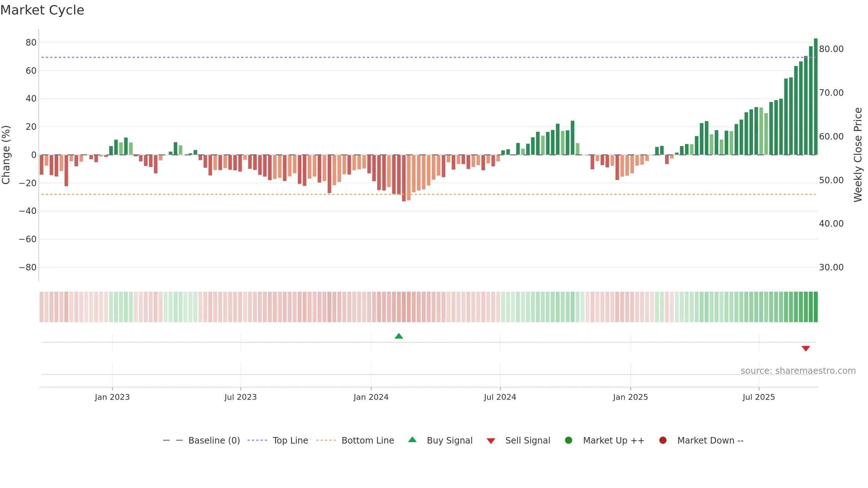The width and height of the screenshot is (868, 488).
Task: Click the −40 left-axis tick label
Action: tap(28, 211)
